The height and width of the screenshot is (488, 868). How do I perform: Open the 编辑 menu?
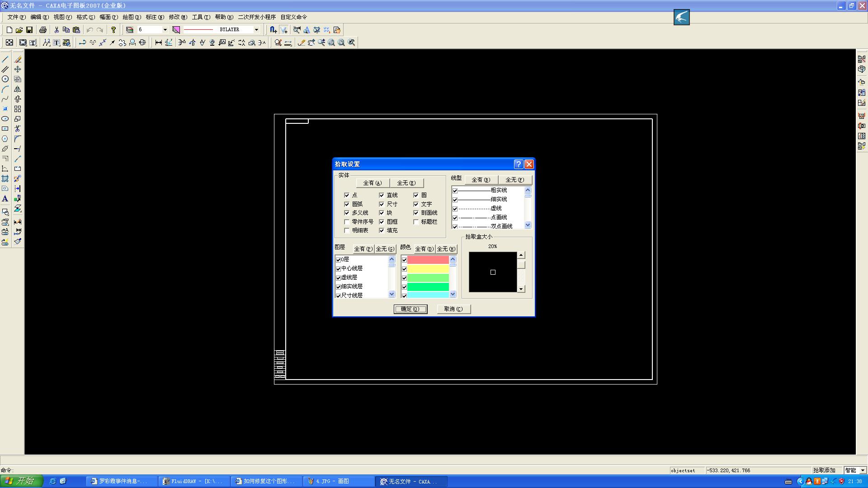pyautogui.click(x=39, y=17)
